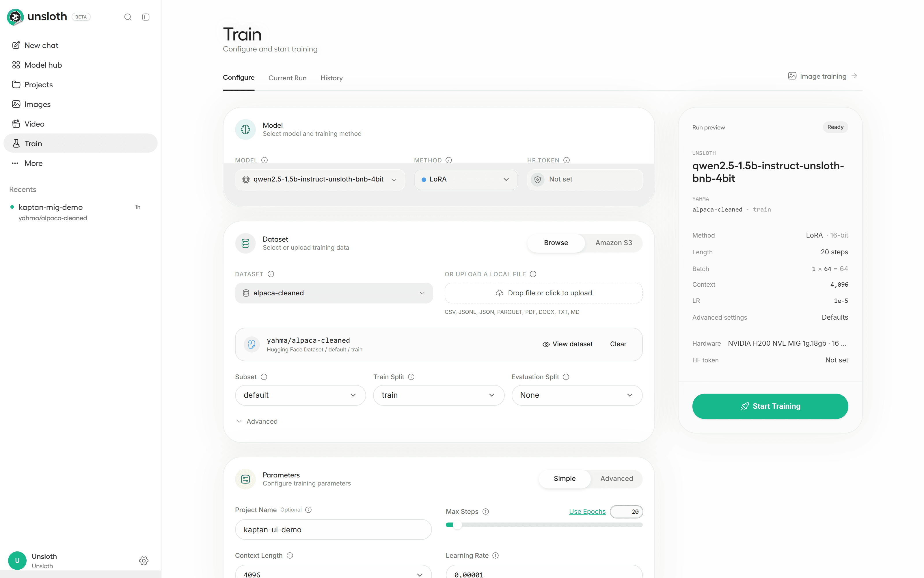
Task: Expand Advanced dataset options
Action: coord(257,421)
